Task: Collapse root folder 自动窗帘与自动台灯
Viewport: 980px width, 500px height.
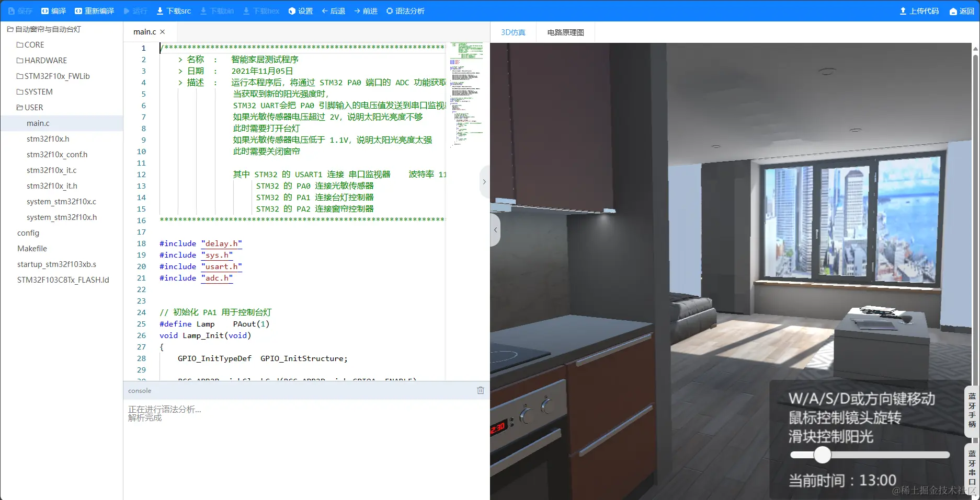Action: pyautogui.click(x=44, y=29)
